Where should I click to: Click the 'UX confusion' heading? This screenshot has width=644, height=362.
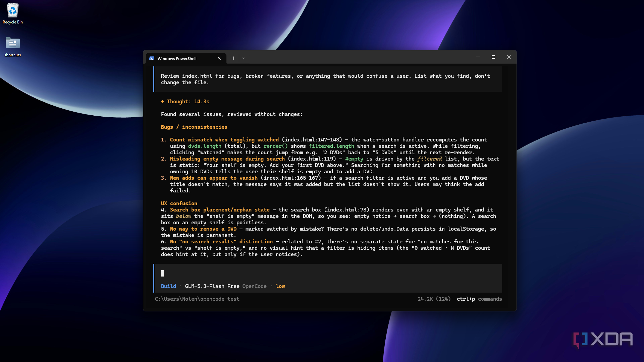(x=179, y=203)
